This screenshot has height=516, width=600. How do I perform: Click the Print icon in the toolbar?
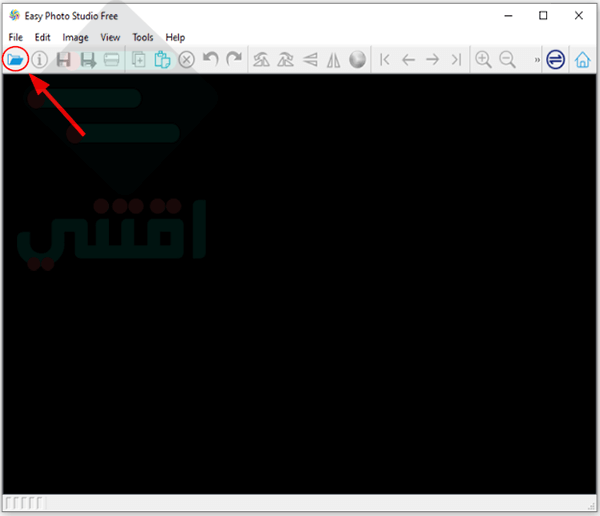tap(111, 60)
